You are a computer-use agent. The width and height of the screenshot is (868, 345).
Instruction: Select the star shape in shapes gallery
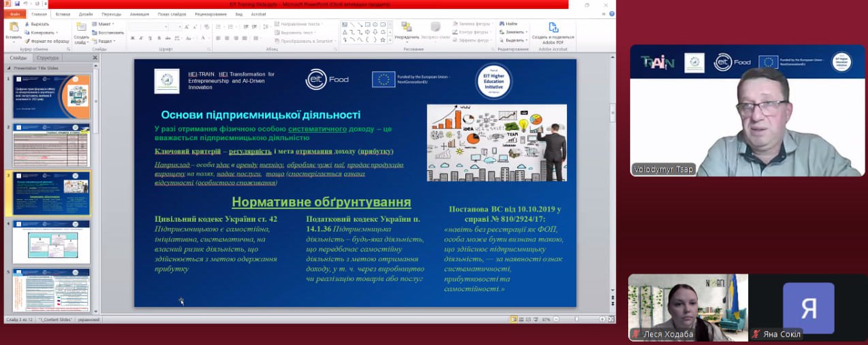[383, 40]
